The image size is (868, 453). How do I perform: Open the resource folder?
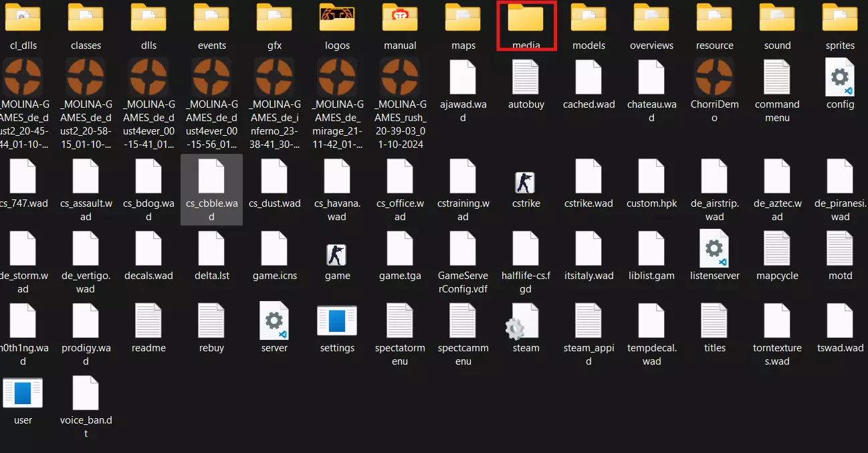(x=714, y=25)
